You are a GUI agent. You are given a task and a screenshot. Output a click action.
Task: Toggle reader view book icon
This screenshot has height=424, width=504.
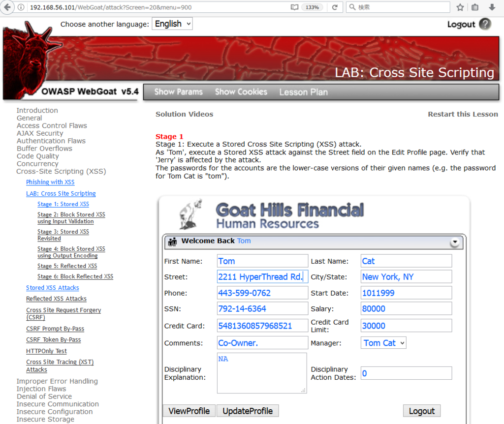pos(294,7)
